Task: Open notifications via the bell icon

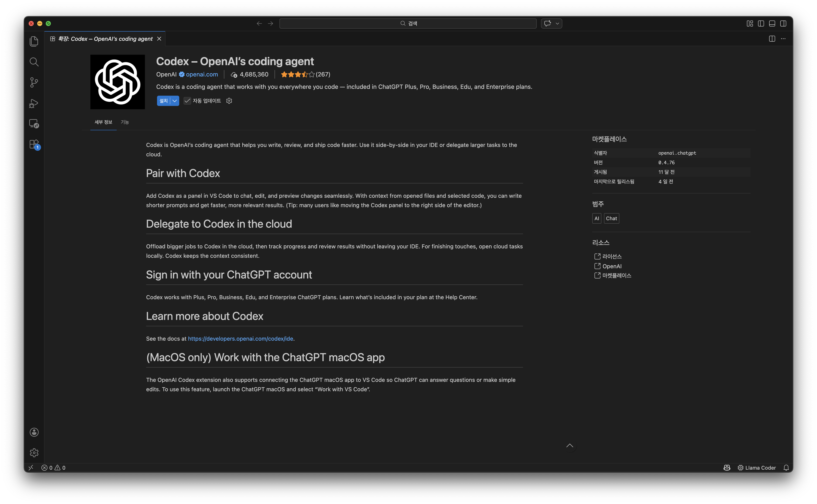Action: click(x=786, y=468)
